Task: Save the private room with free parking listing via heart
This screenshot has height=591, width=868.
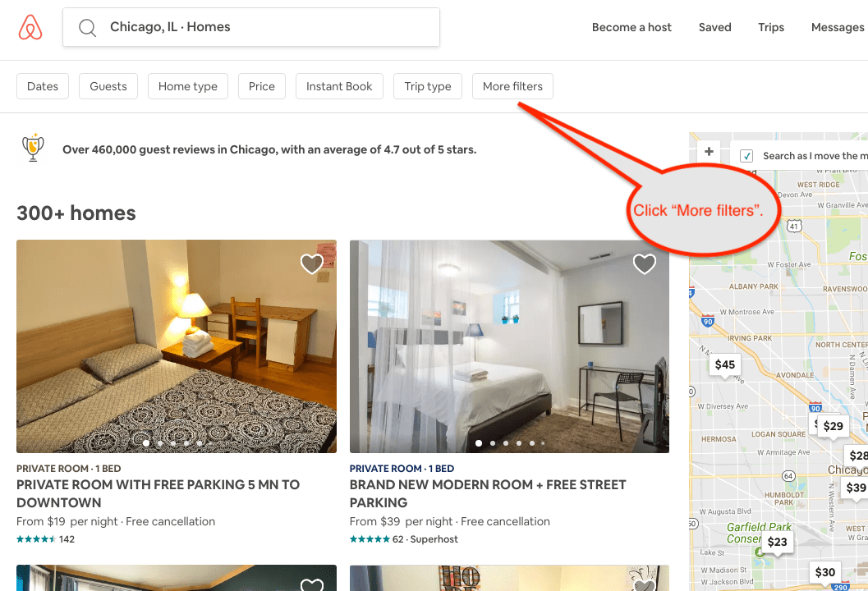Action: (x=312, y=263)
